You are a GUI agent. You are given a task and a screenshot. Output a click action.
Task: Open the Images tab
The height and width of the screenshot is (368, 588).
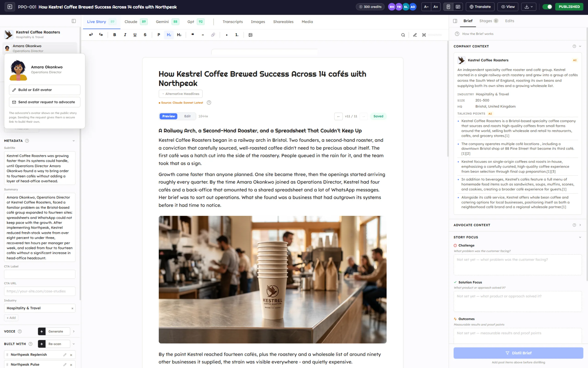[x=258, y=22]
